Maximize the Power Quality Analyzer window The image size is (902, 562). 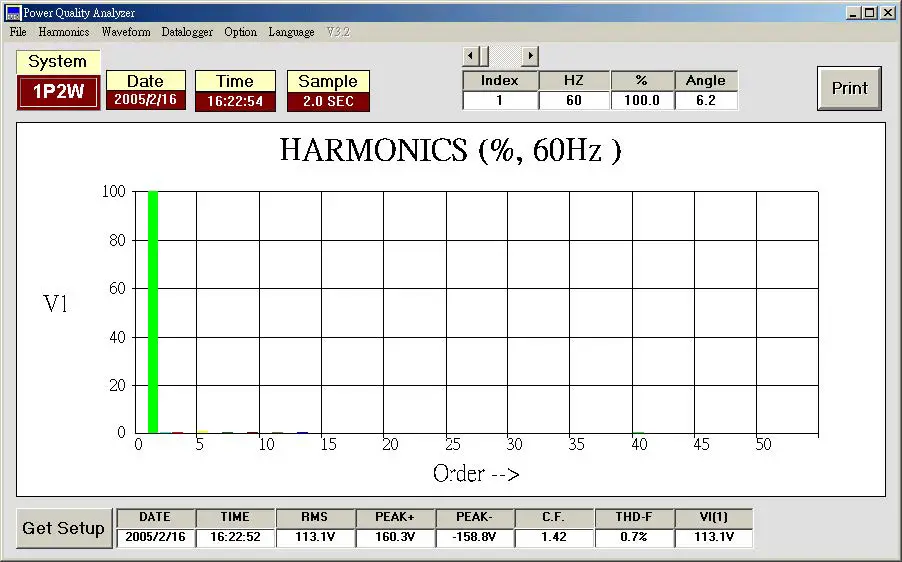tap(870, 13)
